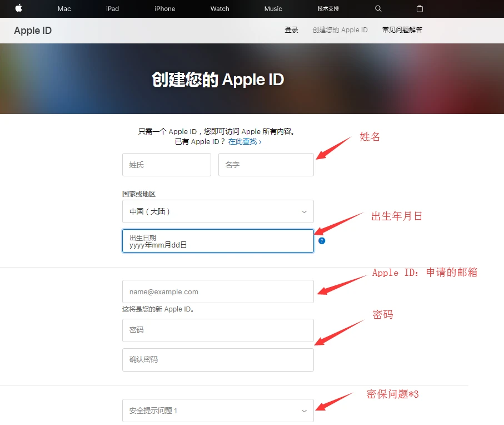Click the 出生日期 date field
This screenshot has height=425, width=504.
[218, 241]
